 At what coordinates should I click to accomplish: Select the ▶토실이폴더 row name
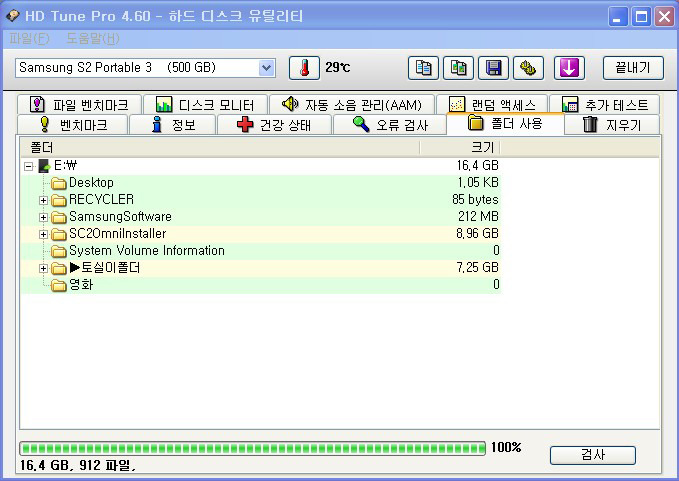[105, 268]
